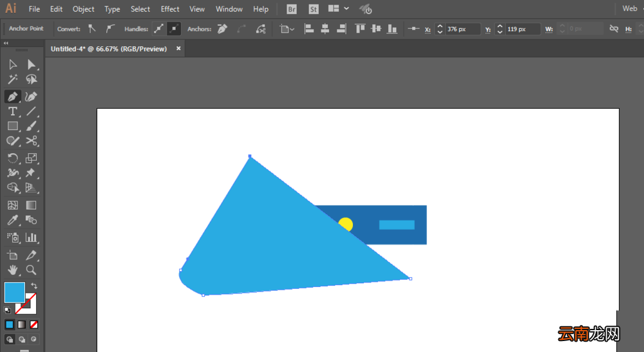Select the Curvature tool
This screenshot has width=644, height=352.
click(31, 97)
